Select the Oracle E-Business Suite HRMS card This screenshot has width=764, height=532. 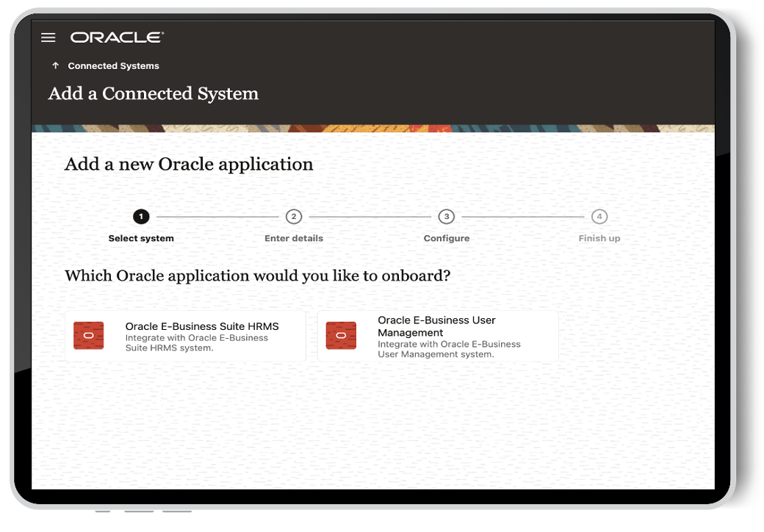pos(186,335)
